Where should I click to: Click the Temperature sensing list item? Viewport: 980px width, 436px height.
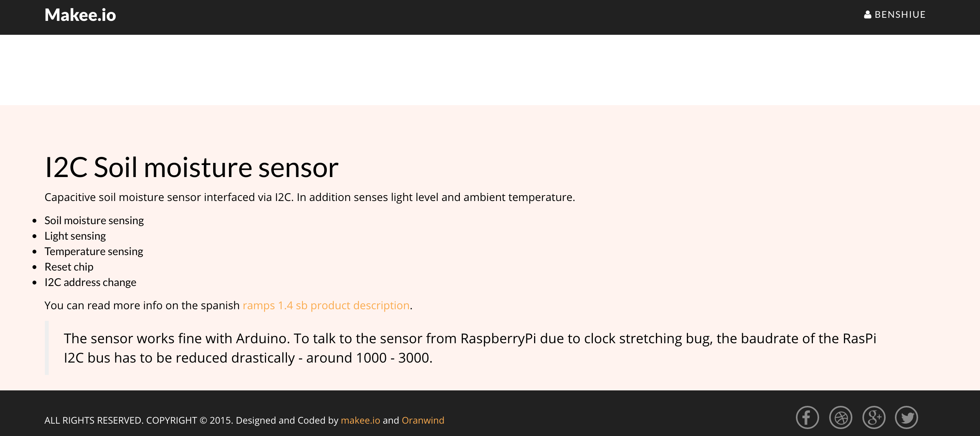coord(94,251)
